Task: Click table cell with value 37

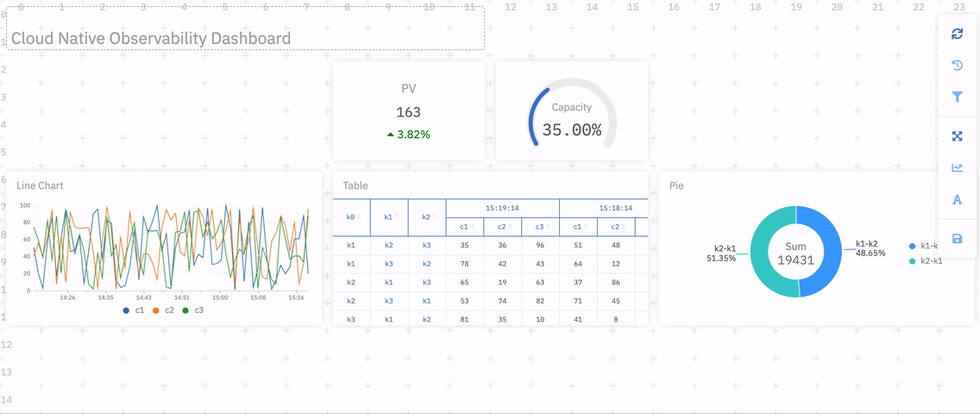Action: click(578, 282)
